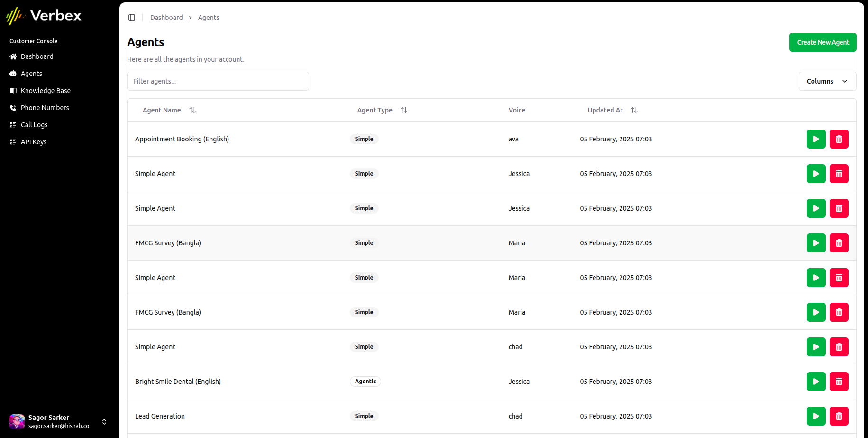Remove the Lead Generation agent via trash icon
This screenshot has width=868, height=438.
pos(839,416)
